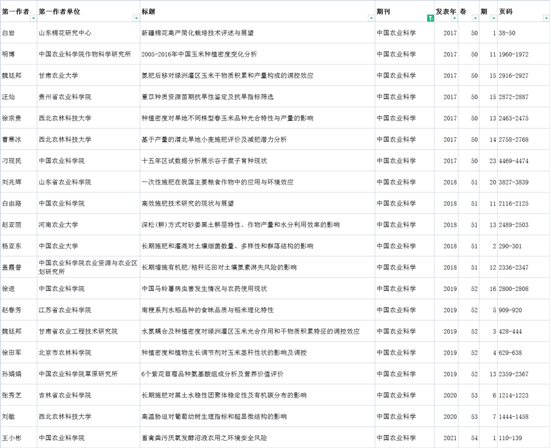Click author cell 徐宗贵
The image size is (550, 448).
point(19,118)
